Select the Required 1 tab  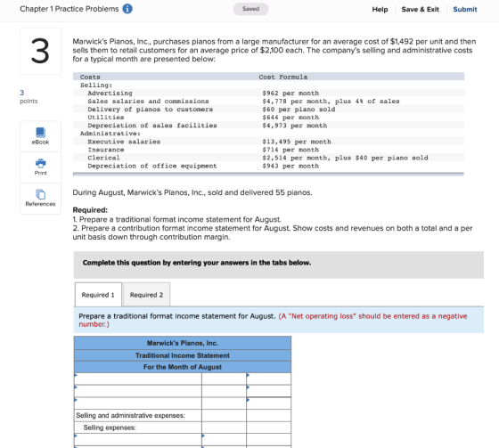(98, 295)
